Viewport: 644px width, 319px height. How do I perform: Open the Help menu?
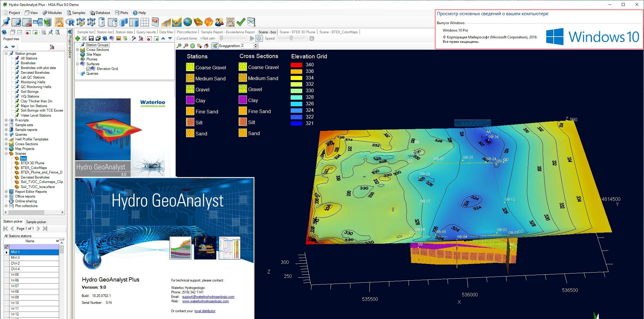(139, 13)
